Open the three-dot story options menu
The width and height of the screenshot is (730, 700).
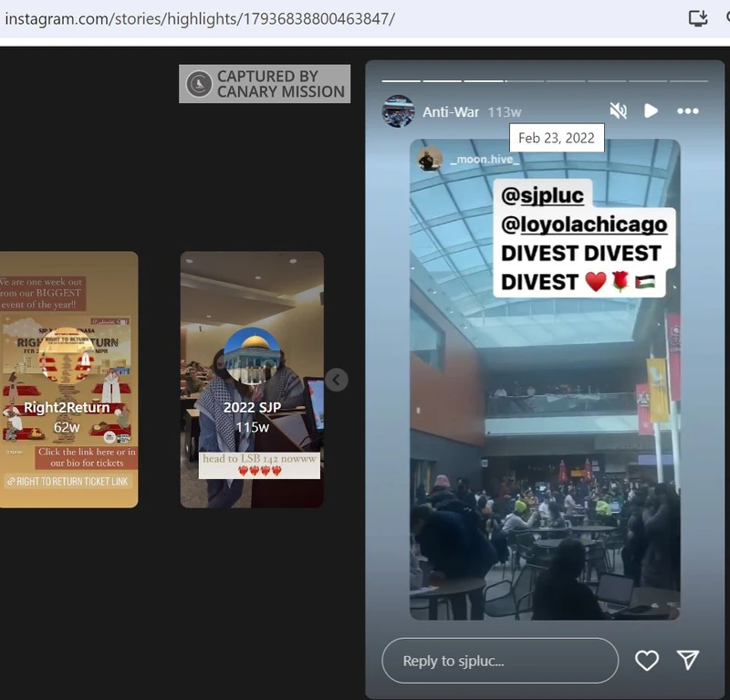(x=687, y=110)
